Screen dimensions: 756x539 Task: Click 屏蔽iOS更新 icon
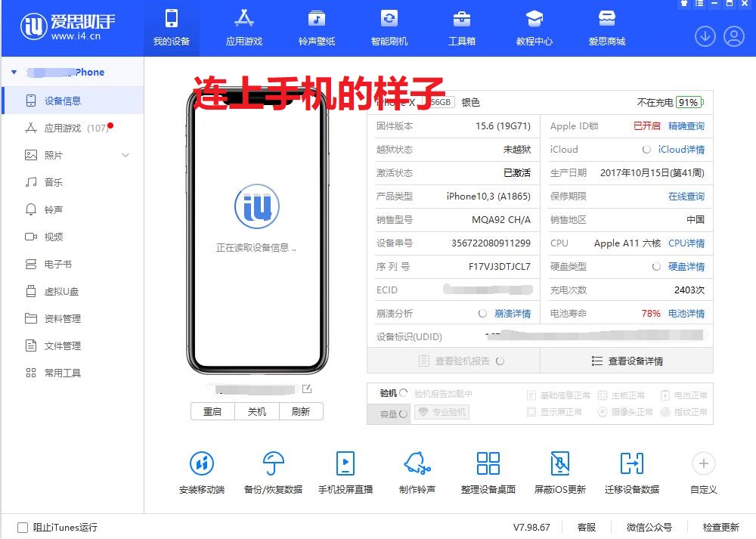(x=559, y=464)
